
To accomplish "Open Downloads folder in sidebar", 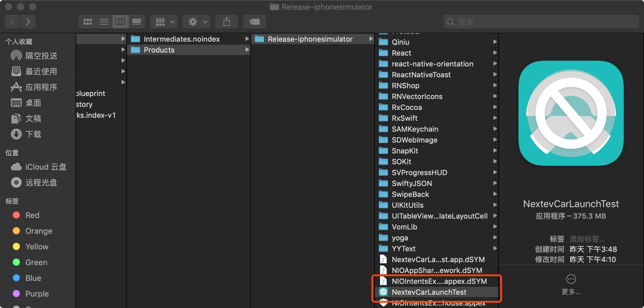I will click(x=33, y=134).
